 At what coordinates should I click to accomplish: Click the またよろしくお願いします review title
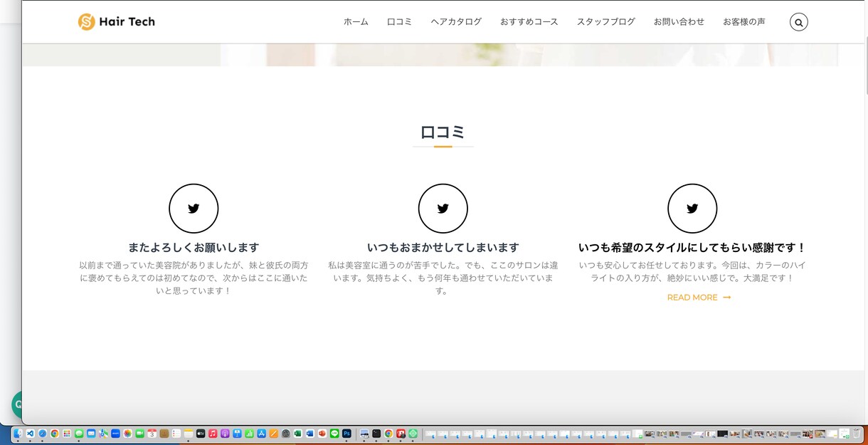194,248
